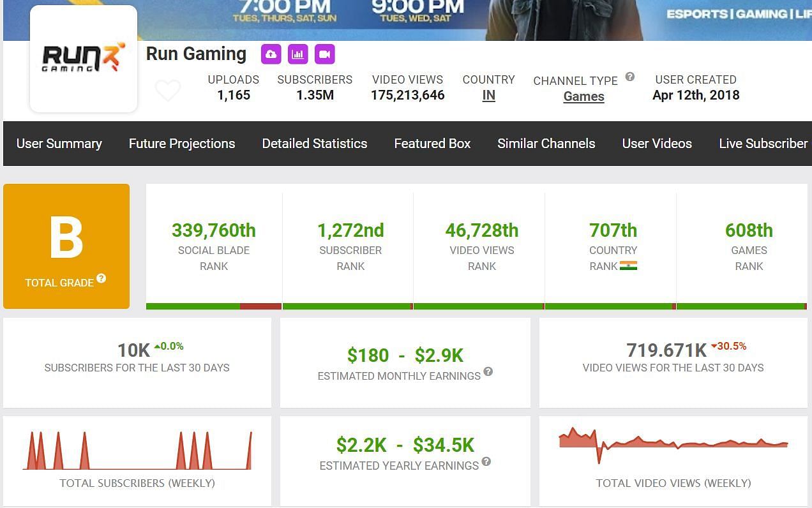
Task: Open the Run Gaming channel logo
Action: tap(84, 59)
